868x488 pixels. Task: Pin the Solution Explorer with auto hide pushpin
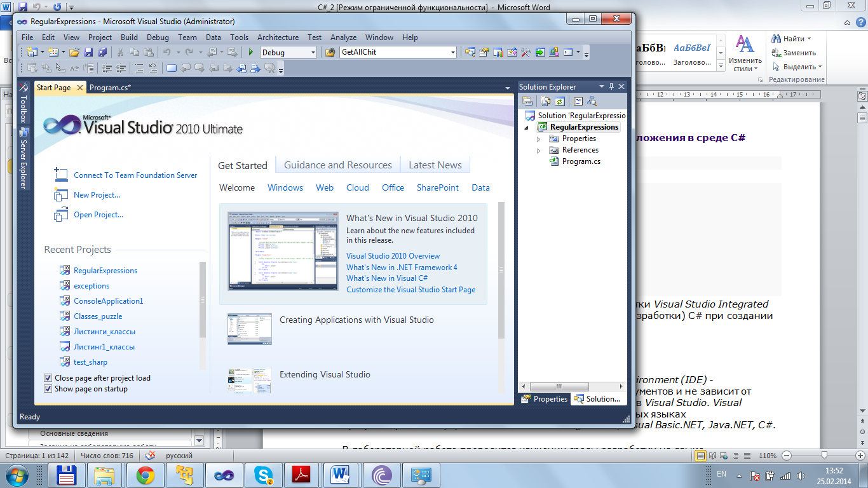click(611, 86)
